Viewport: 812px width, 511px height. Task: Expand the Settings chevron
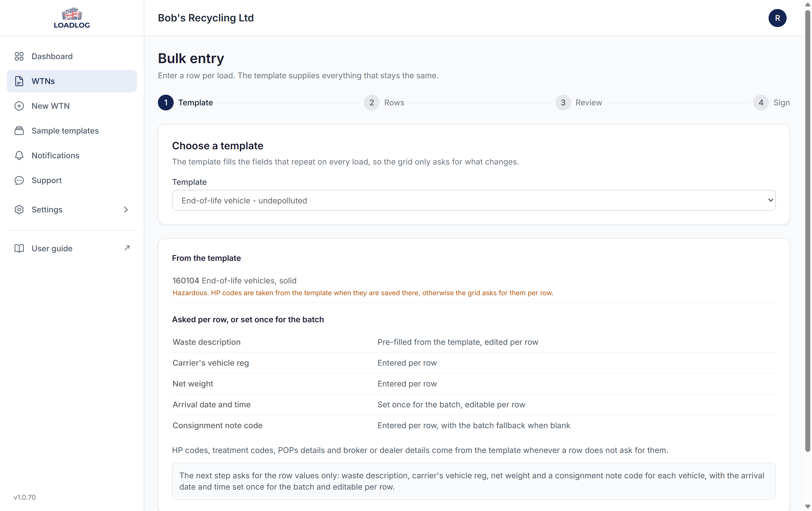(x=126, y=210)
